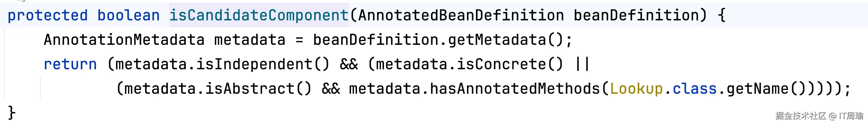Click the || operator at line end

582,65
